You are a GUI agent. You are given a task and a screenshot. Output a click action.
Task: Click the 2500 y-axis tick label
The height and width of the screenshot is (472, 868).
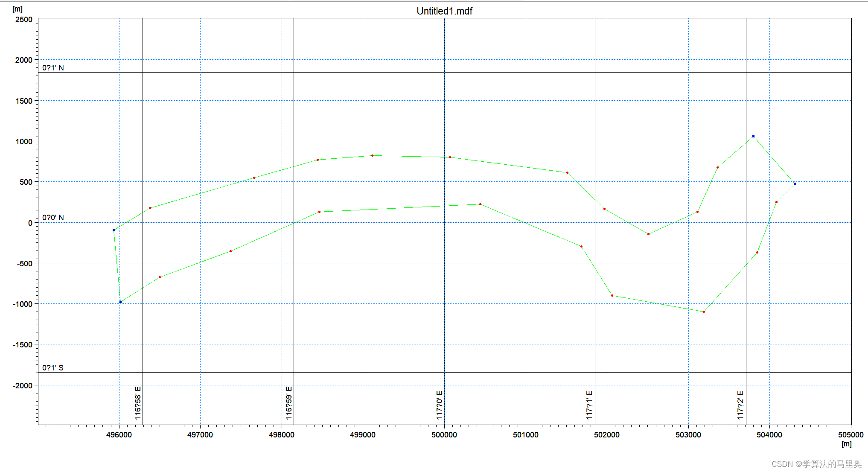coord(24,20)
